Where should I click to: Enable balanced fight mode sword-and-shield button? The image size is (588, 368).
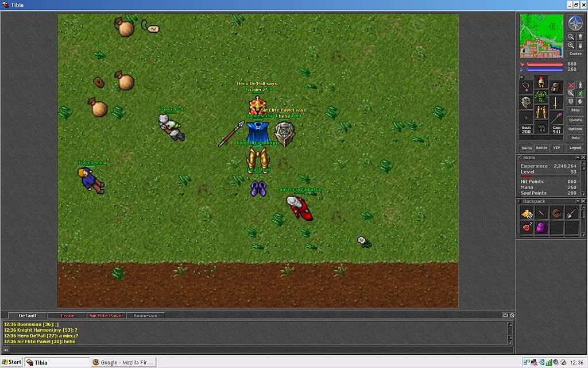coord(571,94)
